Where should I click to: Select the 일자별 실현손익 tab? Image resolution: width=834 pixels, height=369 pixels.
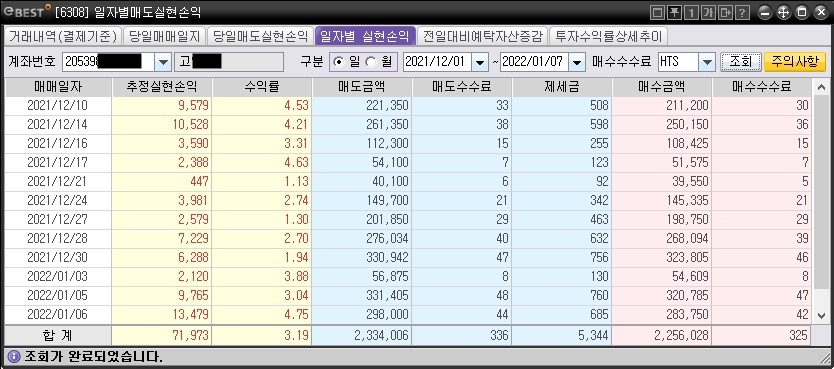365,36
